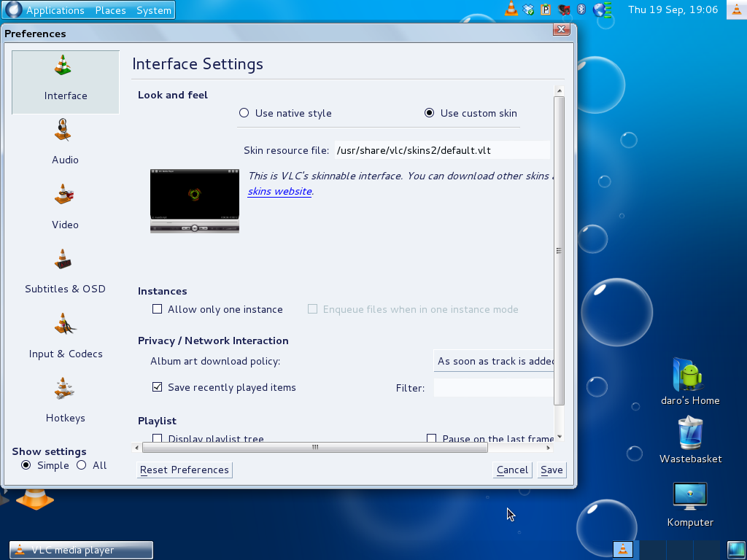Open the Places menu
The image size is (747, 560).
(x=110, y=10)
